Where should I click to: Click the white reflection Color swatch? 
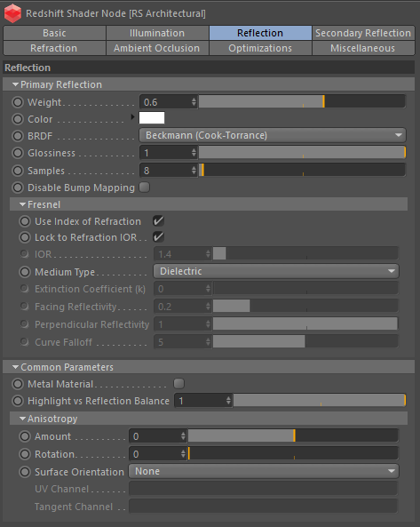pos(152,118)
